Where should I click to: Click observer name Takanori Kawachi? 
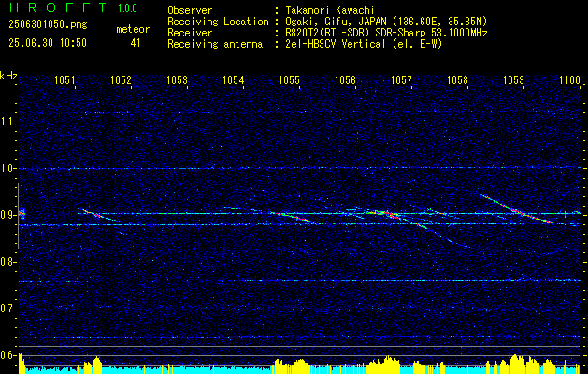330,10
